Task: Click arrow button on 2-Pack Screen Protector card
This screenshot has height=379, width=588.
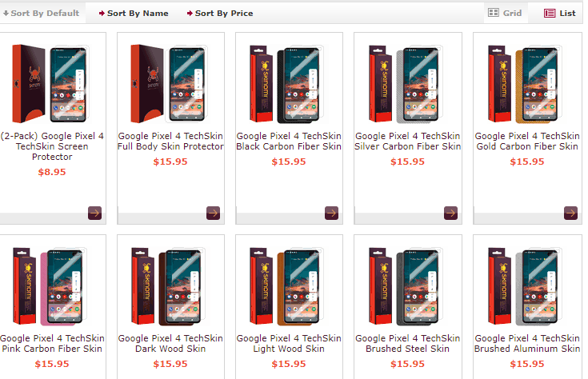Action: tap(94, 213)
